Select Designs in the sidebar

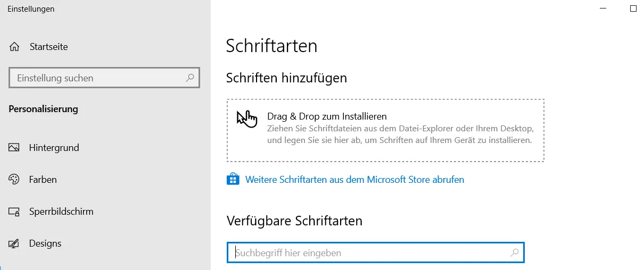coord(45,243)
